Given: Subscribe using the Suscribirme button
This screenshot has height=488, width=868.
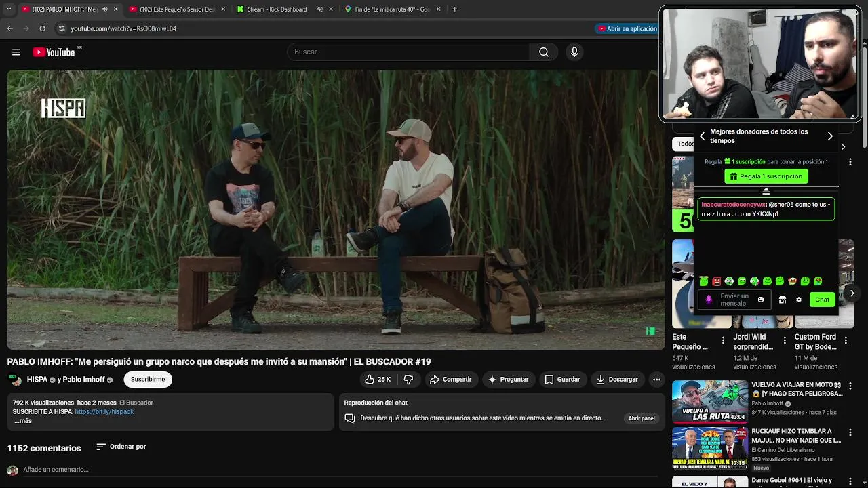Looking at the screenshot, I should coord(148,380).
